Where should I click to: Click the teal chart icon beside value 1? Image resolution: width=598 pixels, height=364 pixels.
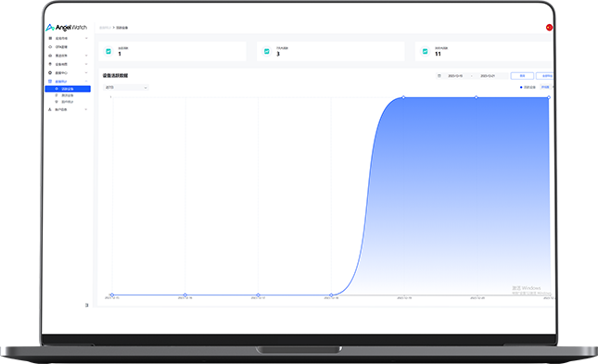(x=108, y=51)
